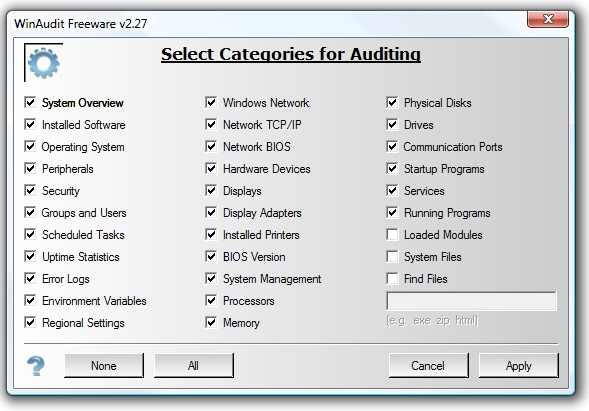Uncheck the Installed Software checkbox
Viewport: 589px width, 411px height.
pyautogui.click(x=30, y=124)
